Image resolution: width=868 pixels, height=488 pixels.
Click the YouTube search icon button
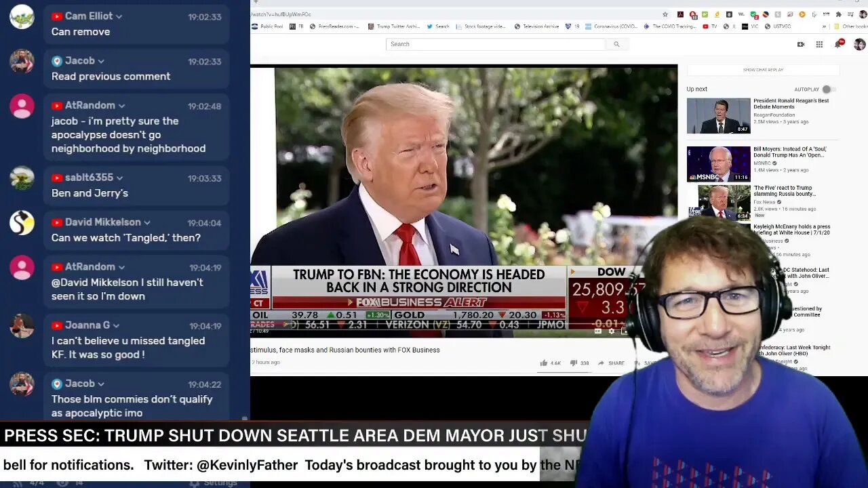(x=616, y=44)
